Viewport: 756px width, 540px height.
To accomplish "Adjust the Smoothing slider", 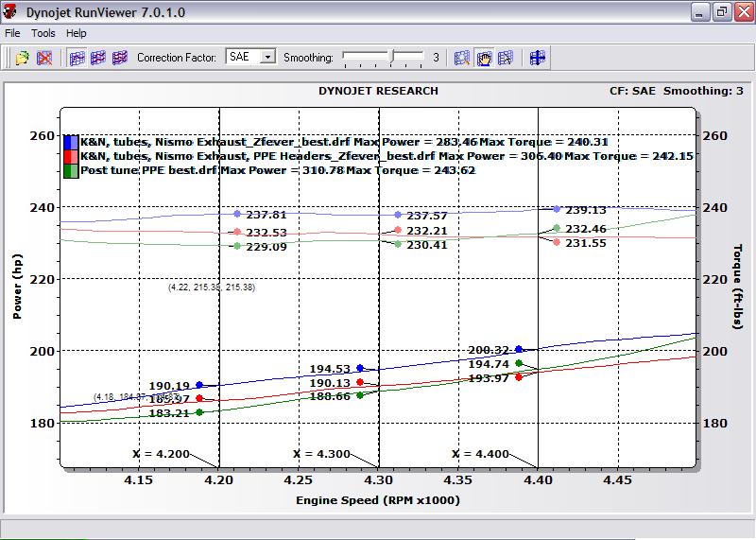I will [x=392, y=57].
